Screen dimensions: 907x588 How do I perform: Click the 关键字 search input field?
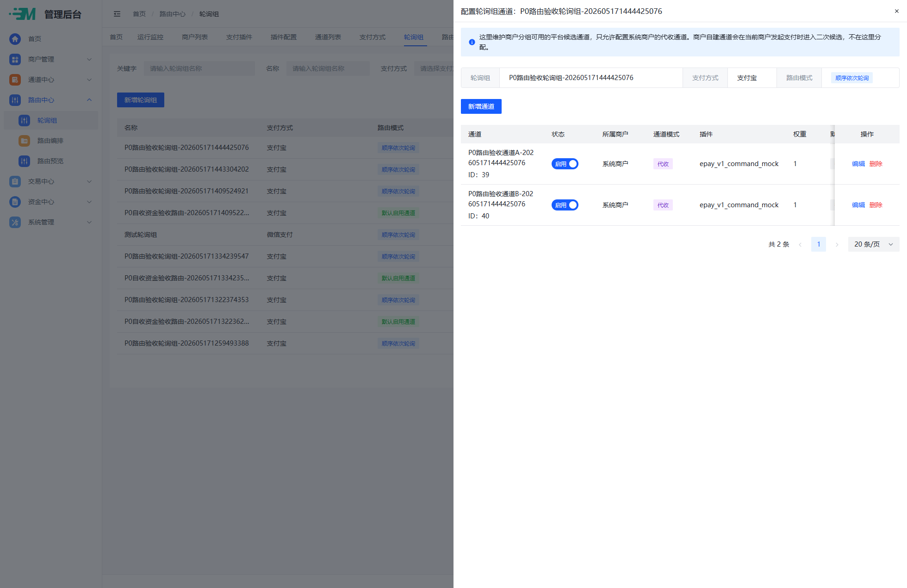pos(199,68)
